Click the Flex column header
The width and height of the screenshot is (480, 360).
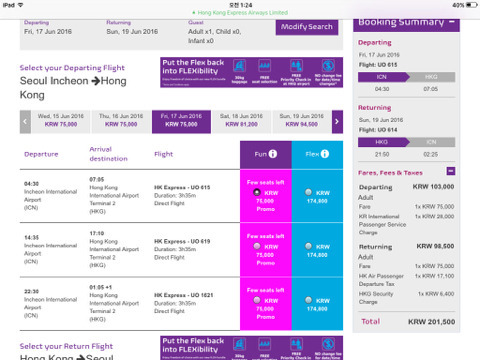click(317, 155)
